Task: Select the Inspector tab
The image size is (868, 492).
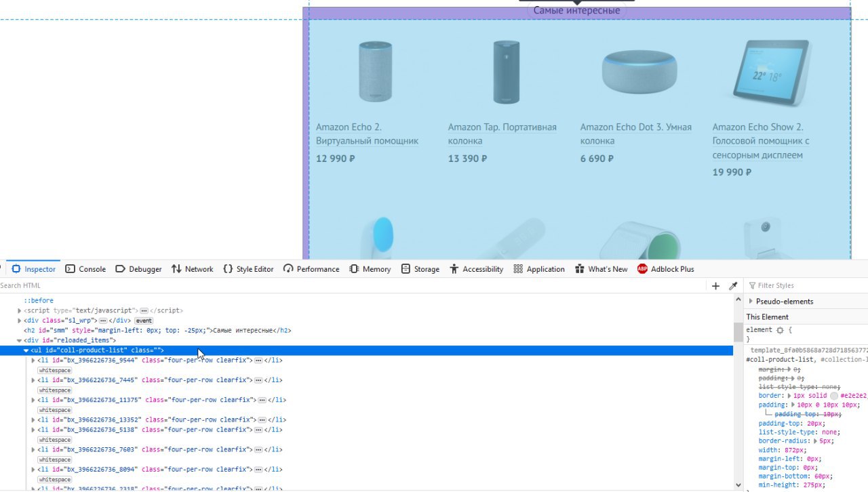Action: tap(34, 269)
